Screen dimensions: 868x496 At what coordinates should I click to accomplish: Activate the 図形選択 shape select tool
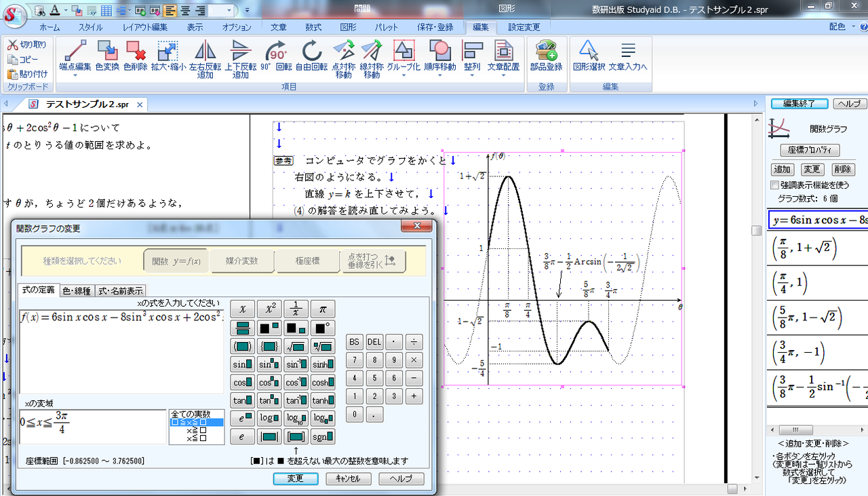589,54
